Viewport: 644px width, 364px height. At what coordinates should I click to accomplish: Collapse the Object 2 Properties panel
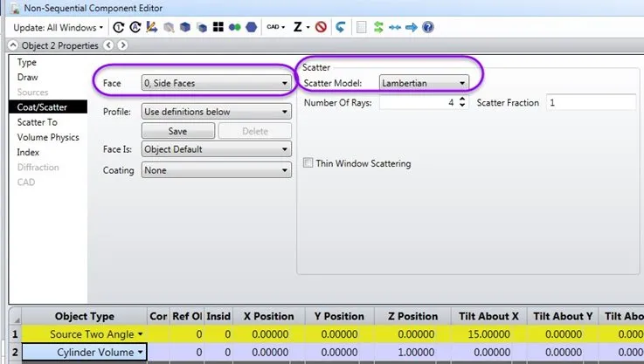pyautogui.click(x=12, y=45)
